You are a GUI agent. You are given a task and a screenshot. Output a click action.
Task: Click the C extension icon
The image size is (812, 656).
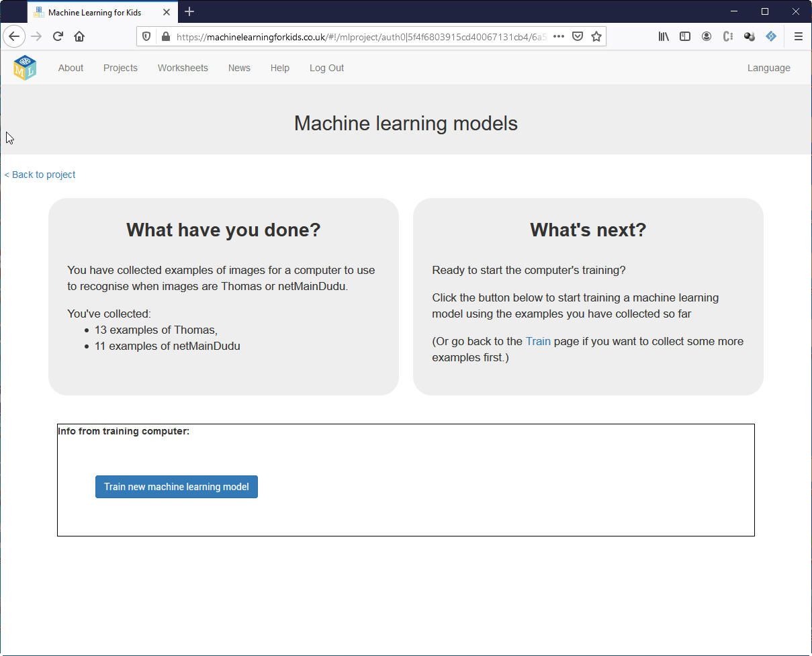(728, 36)
